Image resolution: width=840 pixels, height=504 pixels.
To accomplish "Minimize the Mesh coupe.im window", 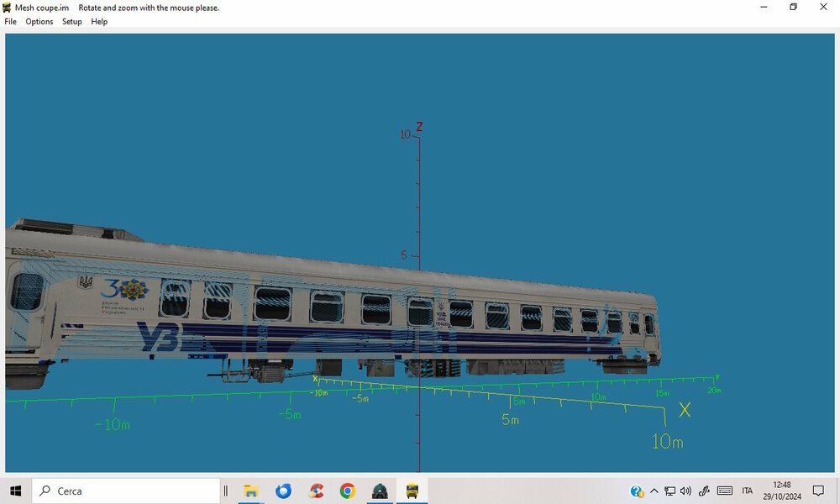I will pos(764,7).
